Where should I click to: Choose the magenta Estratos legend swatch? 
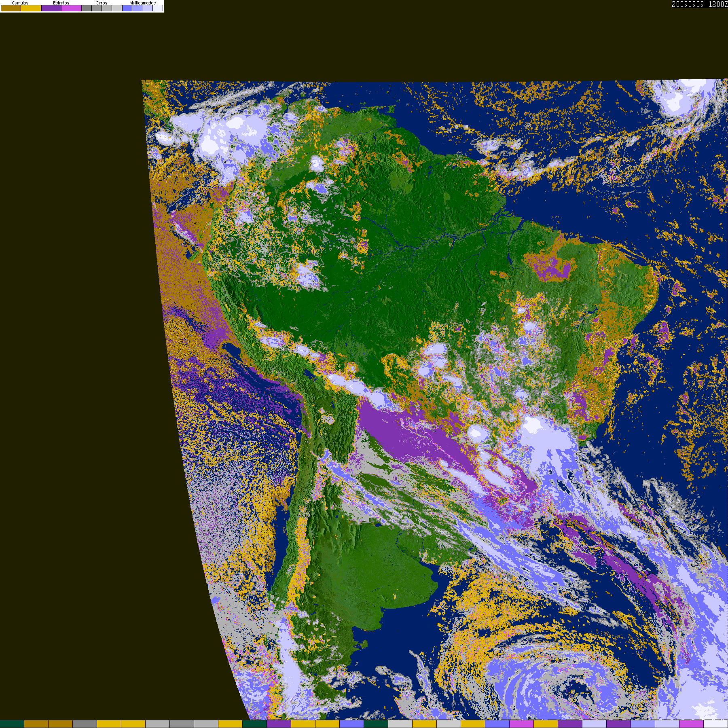pos(72,8)
